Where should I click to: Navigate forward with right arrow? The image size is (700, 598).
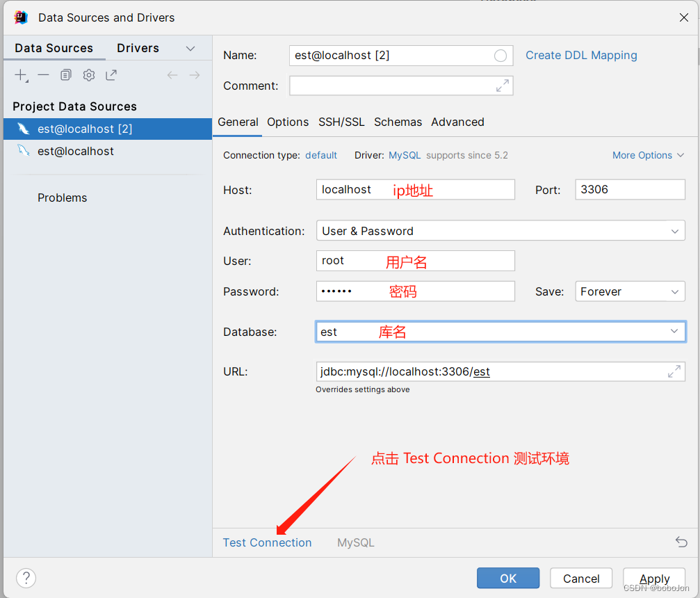coord(195,75)
